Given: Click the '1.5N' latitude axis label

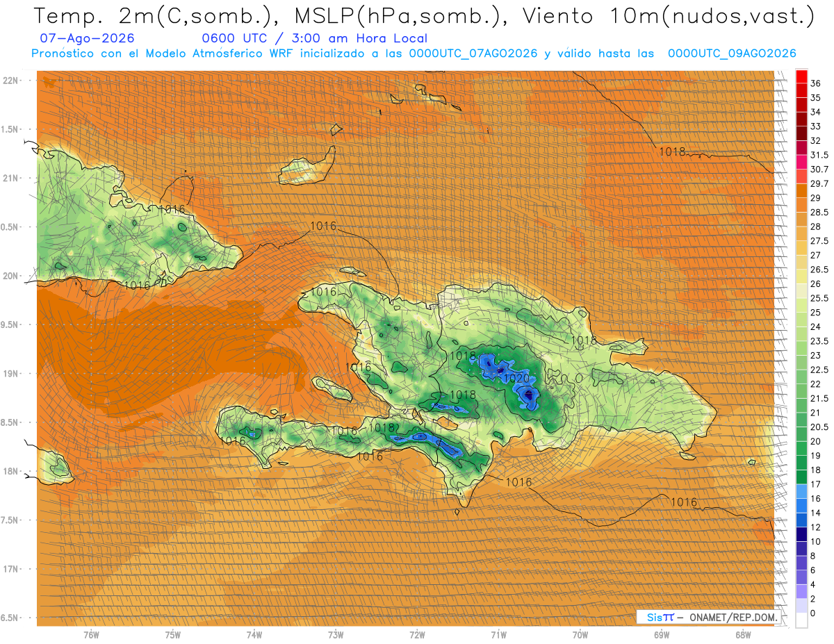Looking at the screenshot, I should 10,129.
